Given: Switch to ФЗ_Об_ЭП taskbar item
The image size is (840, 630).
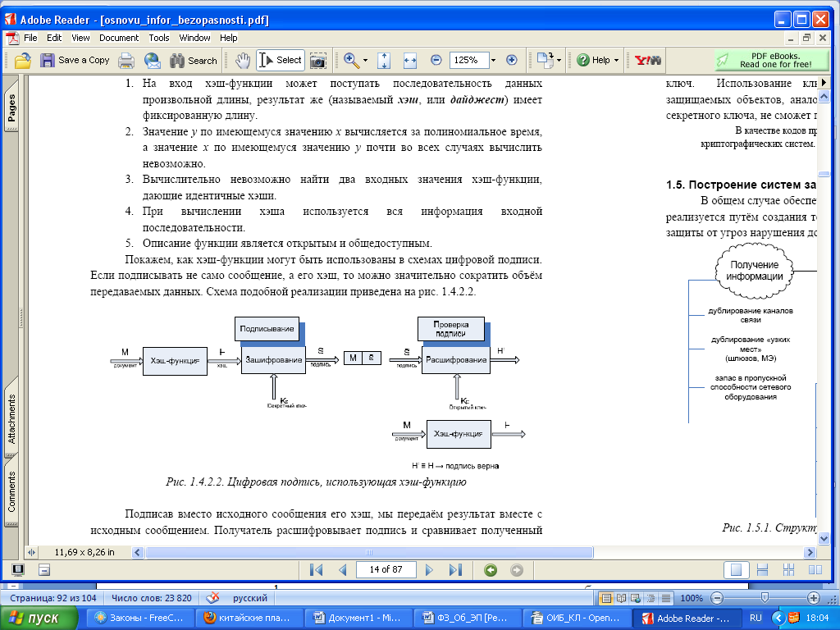Looking at the screenshot, I should coord(467,618).
